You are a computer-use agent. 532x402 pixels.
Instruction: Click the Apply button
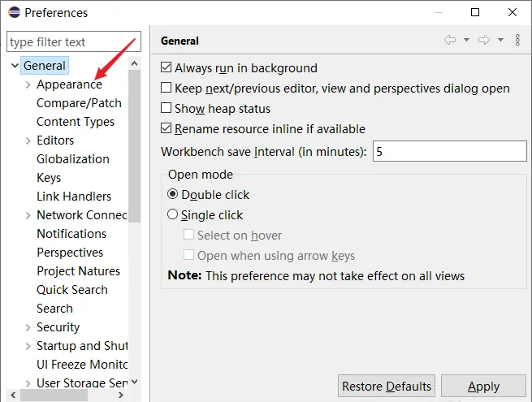point(483,387)
